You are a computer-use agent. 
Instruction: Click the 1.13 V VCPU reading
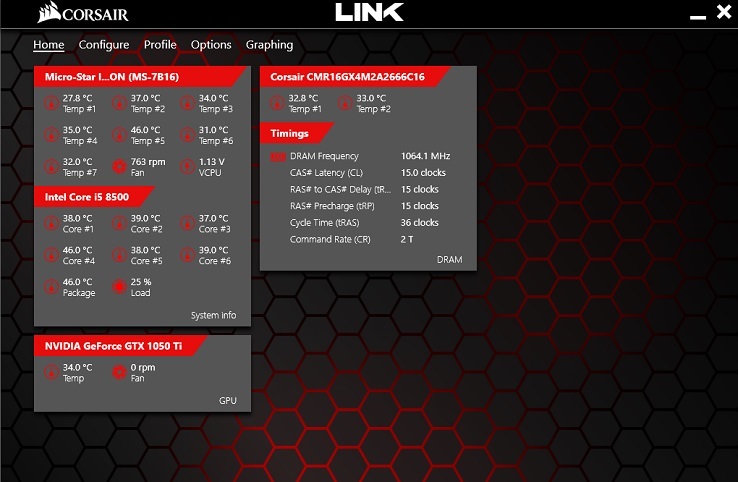pos(212,162)
